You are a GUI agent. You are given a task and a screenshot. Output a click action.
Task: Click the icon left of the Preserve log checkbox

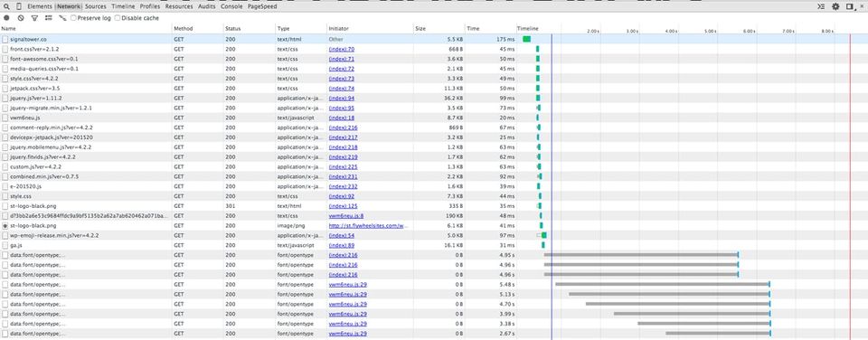point(62,18)
